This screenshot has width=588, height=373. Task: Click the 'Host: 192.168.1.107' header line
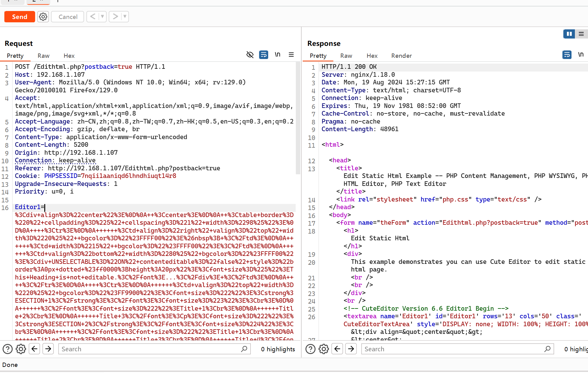tap(50, 75)
